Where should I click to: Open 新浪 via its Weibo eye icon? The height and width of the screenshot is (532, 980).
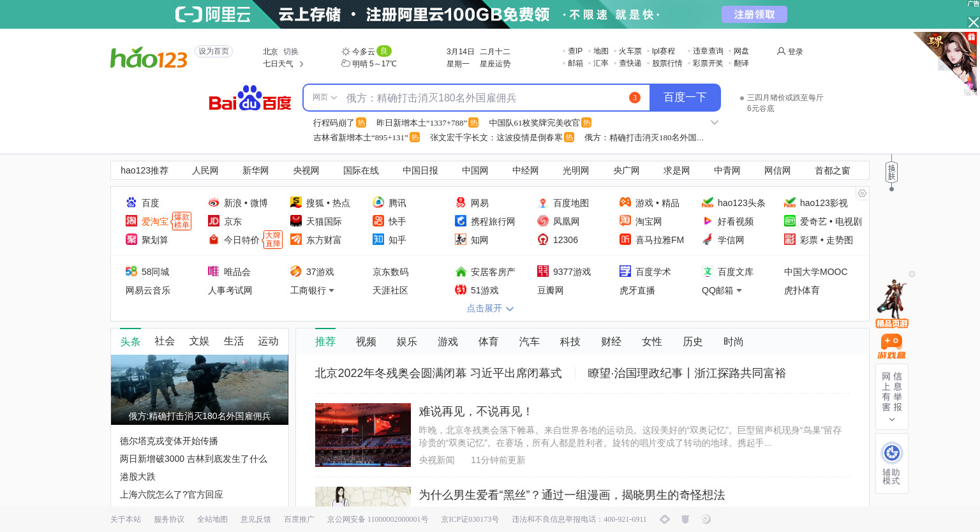(x=214, y=202)
